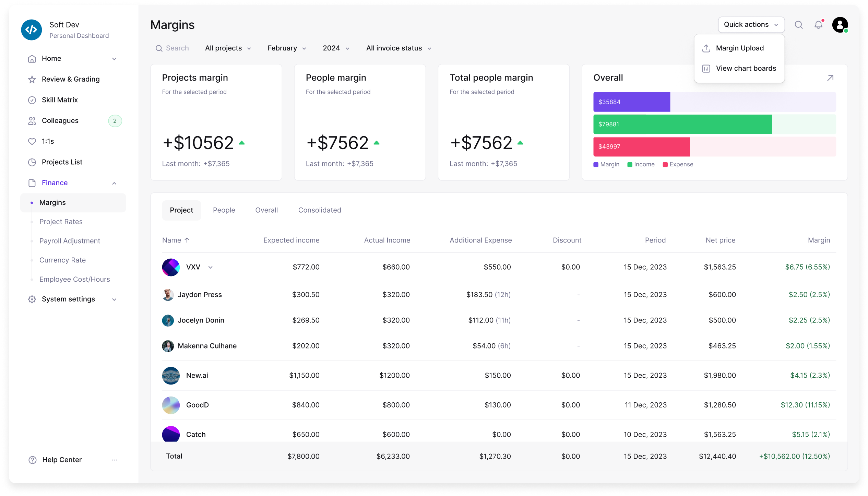Collapse the Finance sidebar section
868x496 pixels.
point(114,183)
